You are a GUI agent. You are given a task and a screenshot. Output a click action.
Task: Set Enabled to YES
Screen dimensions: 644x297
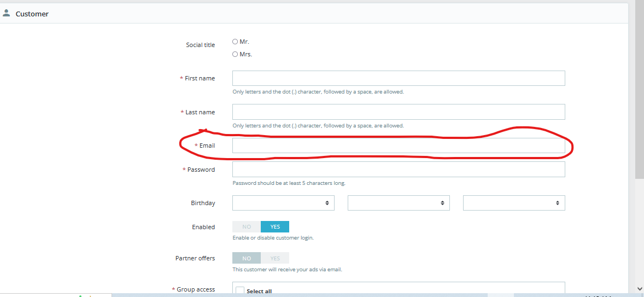275,227
